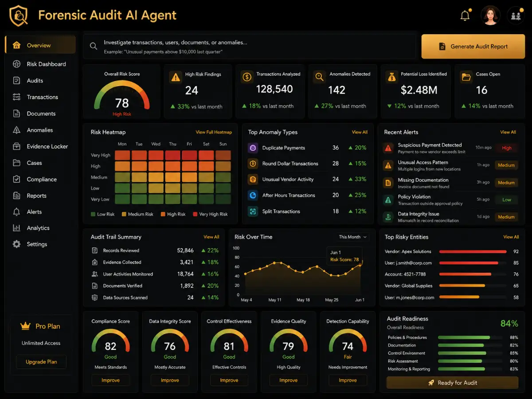Viewport: 532px width, 399px height.
Task: Click the Cases Open folder icon
Action: click(x=466, y=77)
